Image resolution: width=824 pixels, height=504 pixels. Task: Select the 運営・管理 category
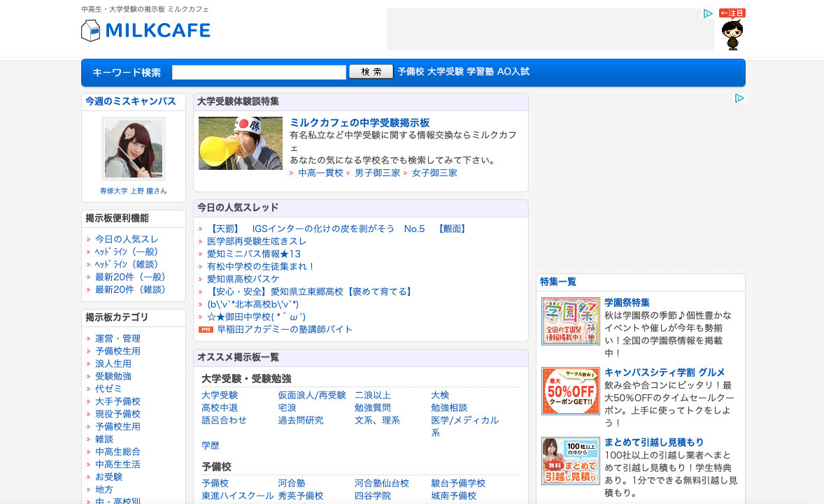tap(118, 338)
